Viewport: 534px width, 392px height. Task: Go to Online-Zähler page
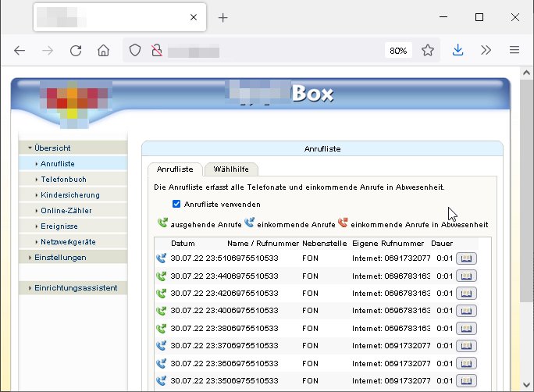[66, 210]
